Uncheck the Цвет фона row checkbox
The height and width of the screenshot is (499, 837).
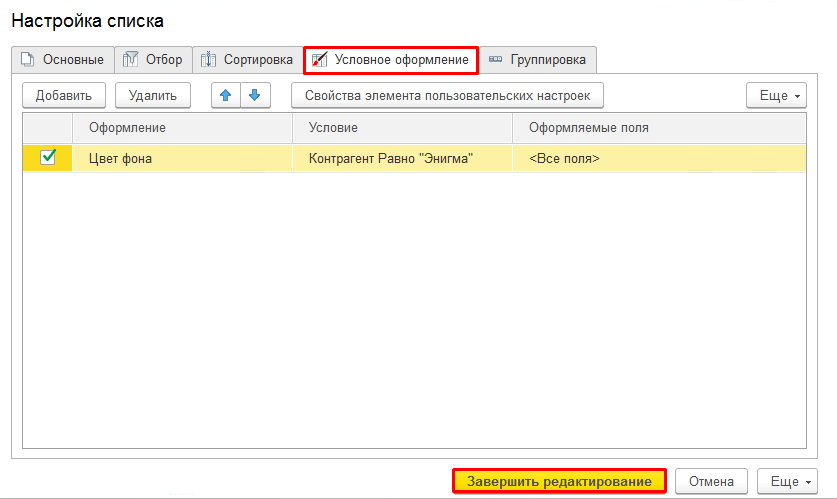(x=48, y=157)
